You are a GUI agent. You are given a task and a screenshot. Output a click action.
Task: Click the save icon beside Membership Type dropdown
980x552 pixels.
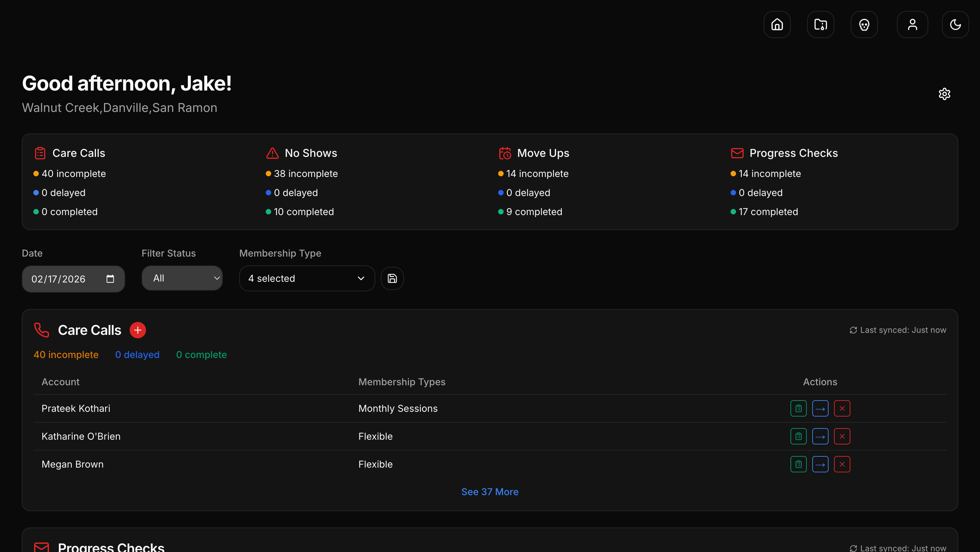pos(392,278)
